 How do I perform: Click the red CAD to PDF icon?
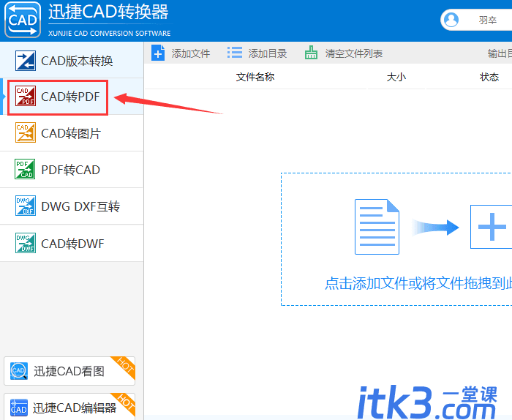tap(26, 97)
